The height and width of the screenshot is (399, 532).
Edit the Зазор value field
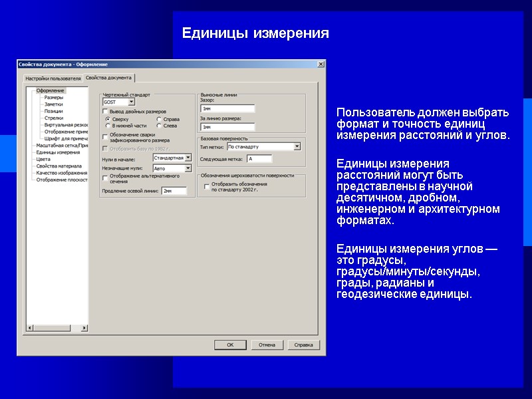[x=227, y=107]
